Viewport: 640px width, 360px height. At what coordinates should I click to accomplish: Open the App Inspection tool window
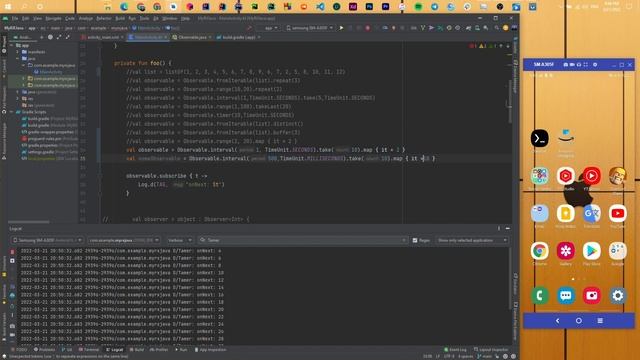point(211,350)
